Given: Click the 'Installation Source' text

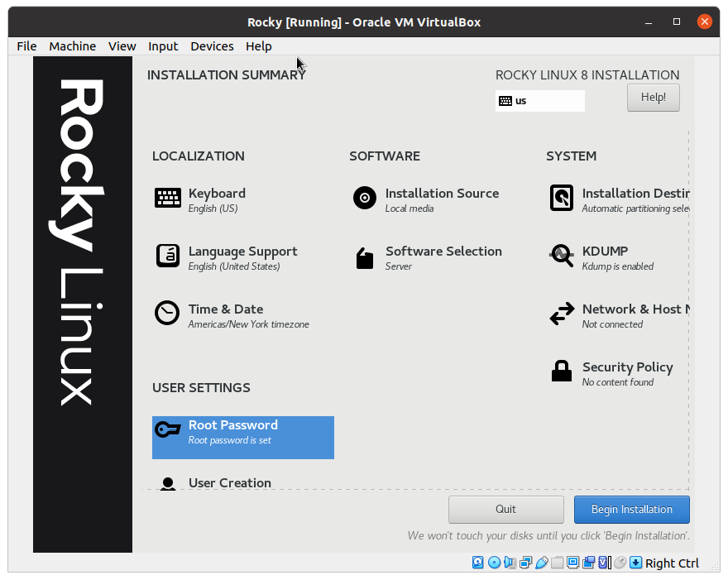Looking at the screenshot, I should [442, 193].
